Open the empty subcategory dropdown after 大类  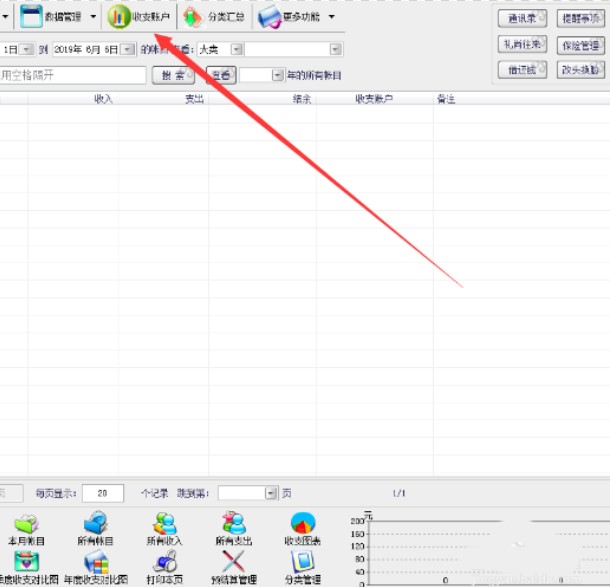click(x=336, y=49)
